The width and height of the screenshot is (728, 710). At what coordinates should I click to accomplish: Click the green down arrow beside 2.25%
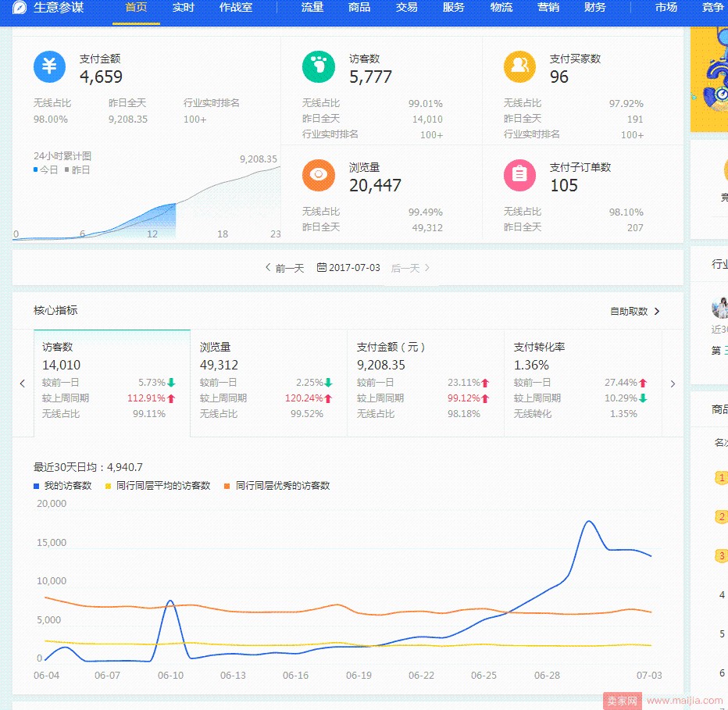click(328, 383)
